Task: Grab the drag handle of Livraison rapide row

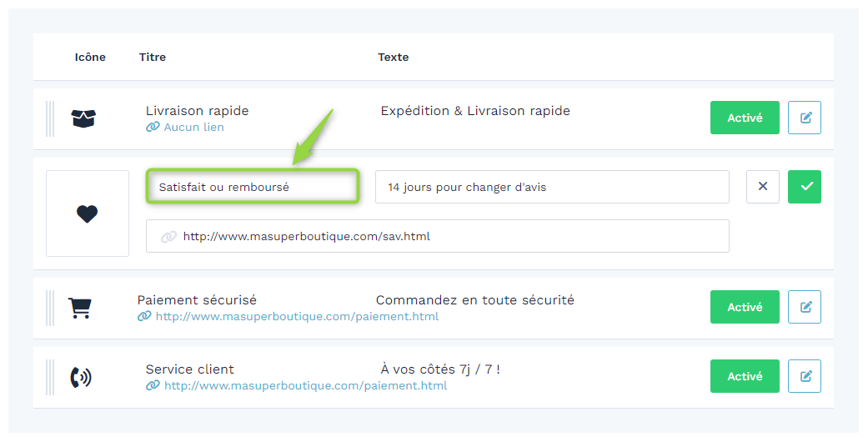Action: (50, 118)
